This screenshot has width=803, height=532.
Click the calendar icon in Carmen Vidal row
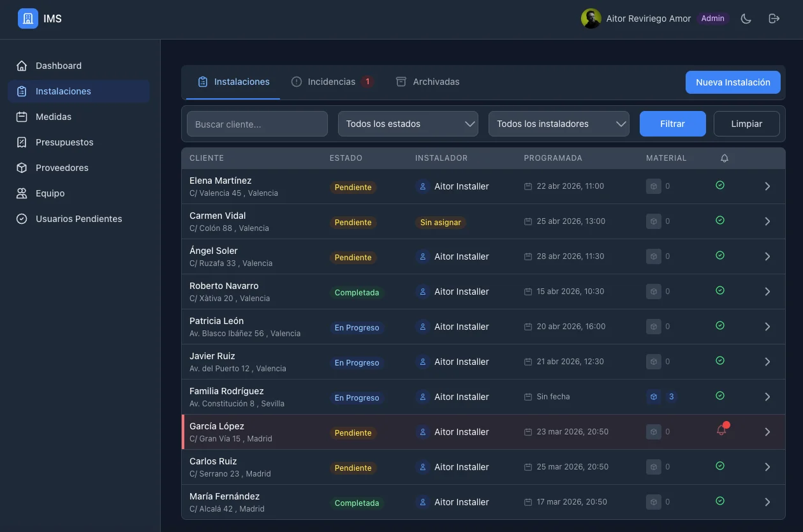pos(528,221)
